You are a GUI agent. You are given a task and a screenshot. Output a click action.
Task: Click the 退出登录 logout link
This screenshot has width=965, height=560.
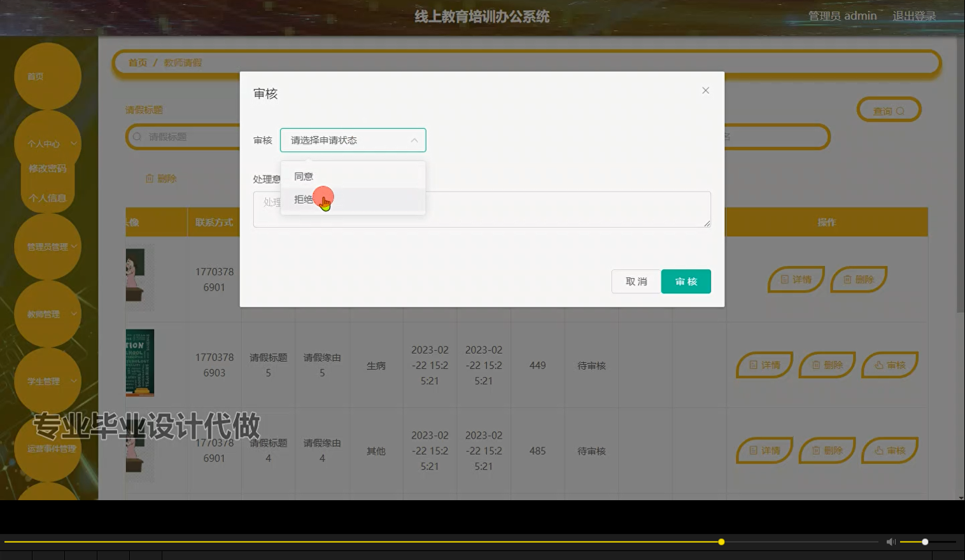pos(914,15)
